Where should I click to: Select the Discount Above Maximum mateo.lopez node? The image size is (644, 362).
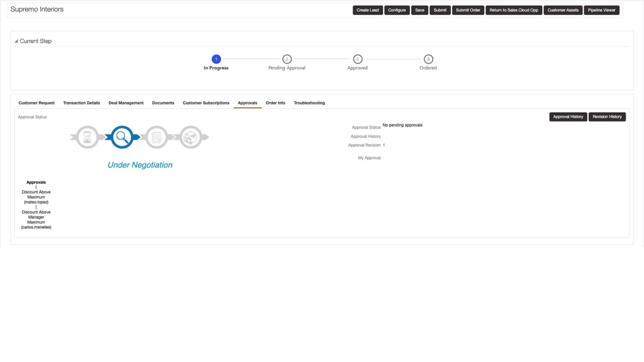pyautogui.click(x=36, y=197)
